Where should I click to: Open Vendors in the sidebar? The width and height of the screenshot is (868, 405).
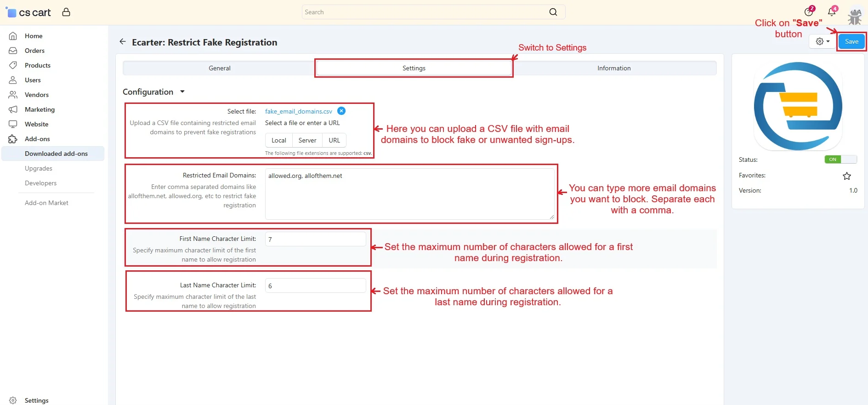tap(37, 95)
